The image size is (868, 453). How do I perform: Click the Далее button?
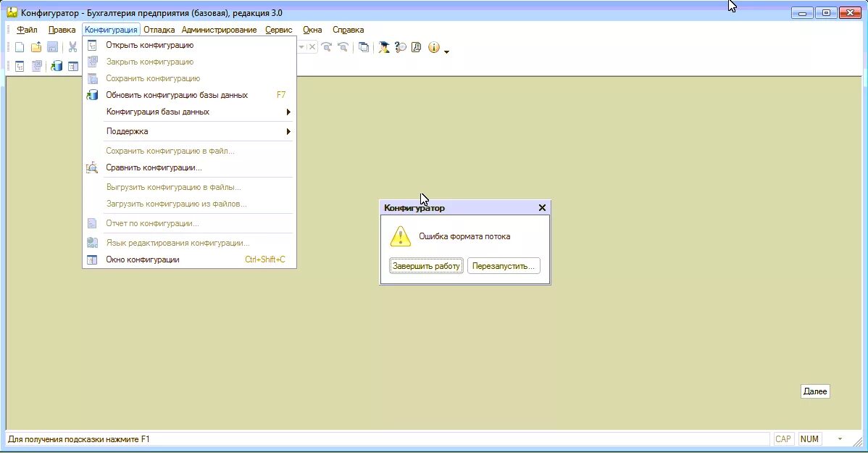click(815, 391)
